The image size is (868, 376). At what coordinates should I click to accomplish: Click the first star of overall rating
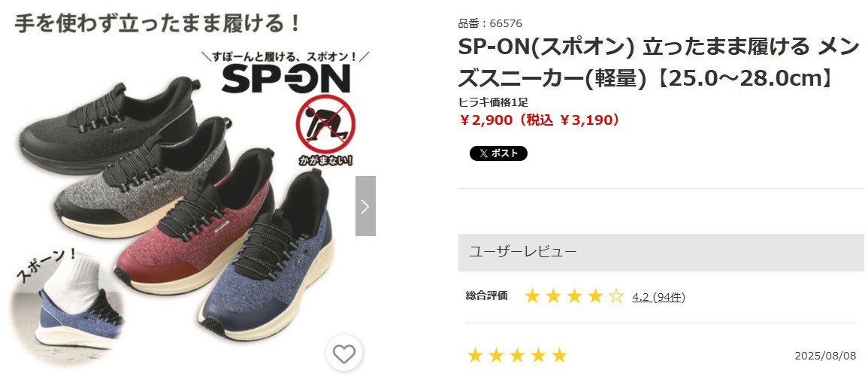[x=532, y=296]
